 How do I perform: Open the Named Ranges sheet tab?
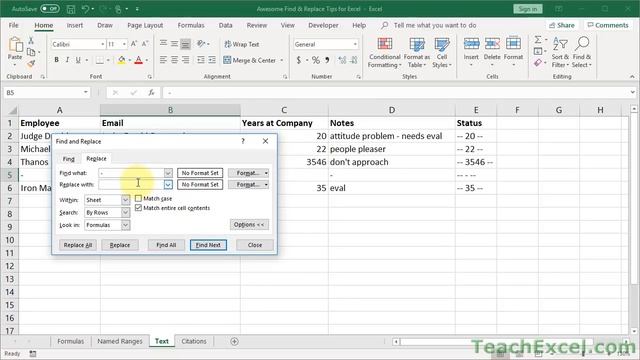coord(120,341)
